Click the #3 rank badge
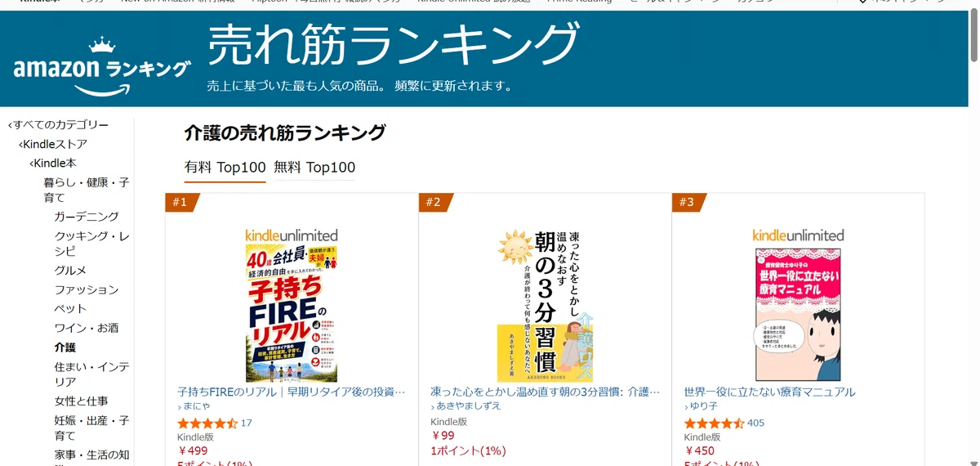980x466 pixels. point(688,203)
